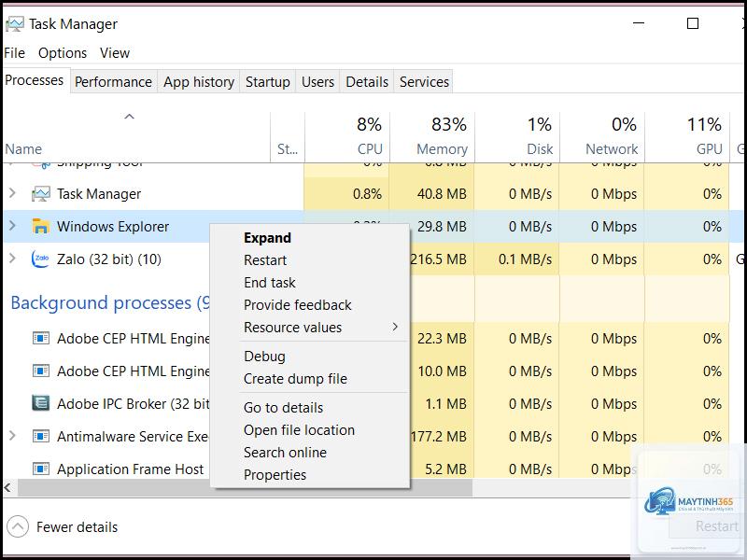The image size is (747, 560).
Task: Select the Processes tab
Action: [x=35, y=80]
